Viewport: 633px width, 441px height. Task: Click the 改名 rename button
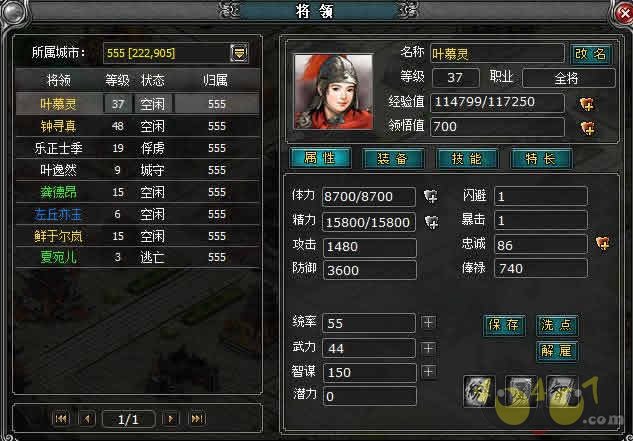point(591,53)
